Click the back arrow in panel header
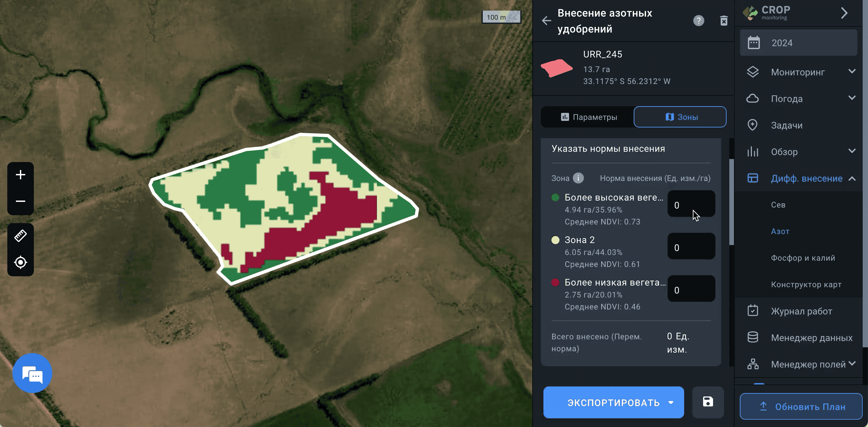 546,21
